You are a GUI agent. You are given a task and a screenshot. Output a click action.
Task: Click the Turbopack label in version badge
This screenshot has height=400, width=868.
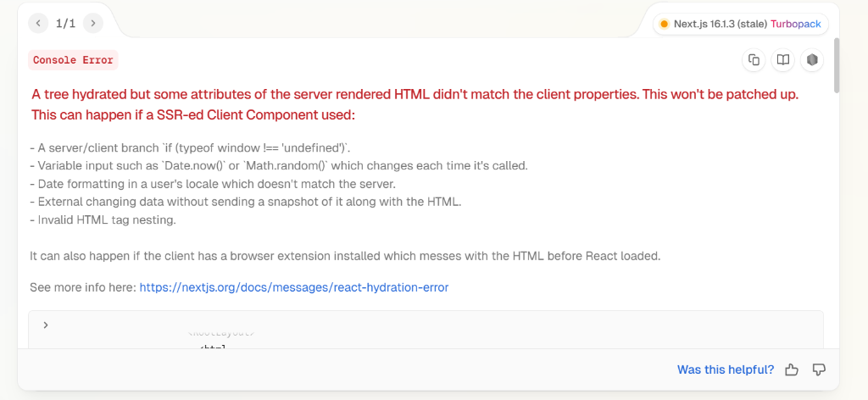pos(795,24)
